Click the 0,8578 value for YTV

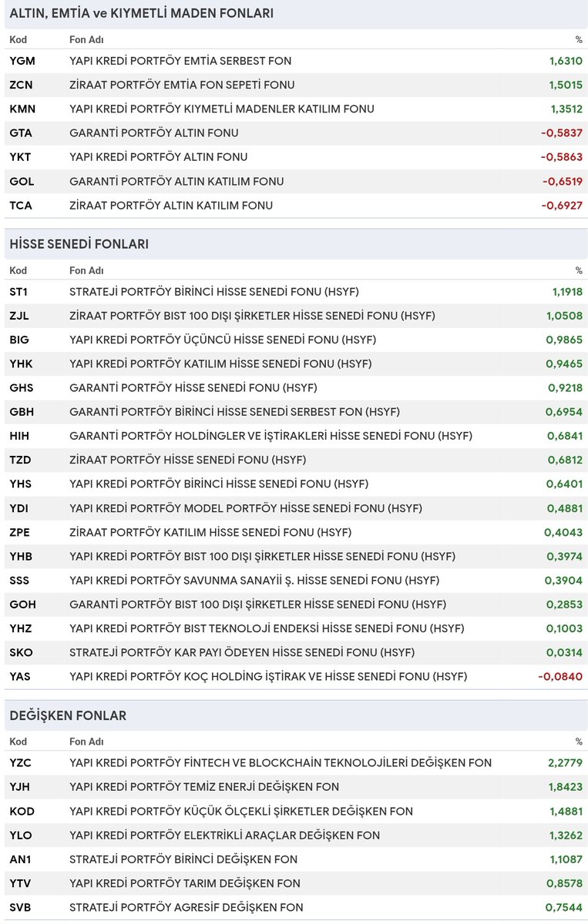565,883
